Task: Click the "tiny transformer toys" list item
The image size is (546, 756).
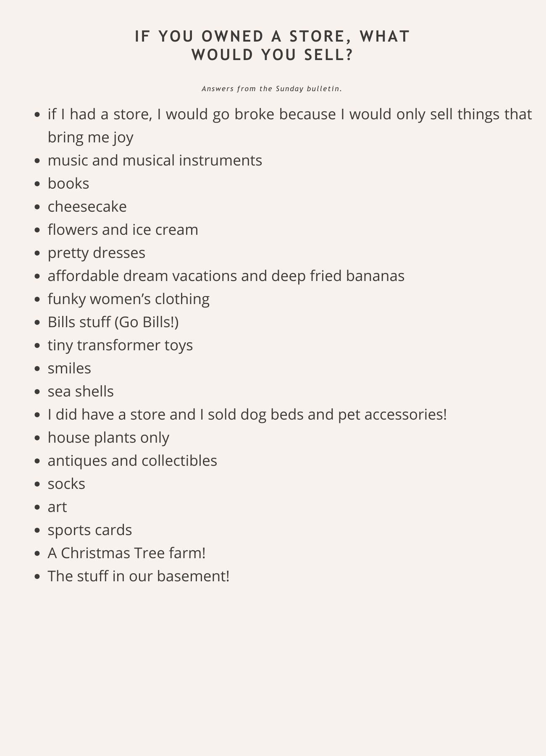Action: coord(120,345)
